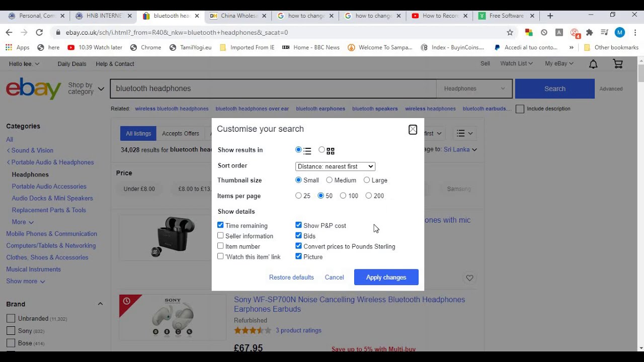Open Watch List dropdown
The width and height of the screenshot is (644, 362).
pyautogui.click(x=516, y=63)
